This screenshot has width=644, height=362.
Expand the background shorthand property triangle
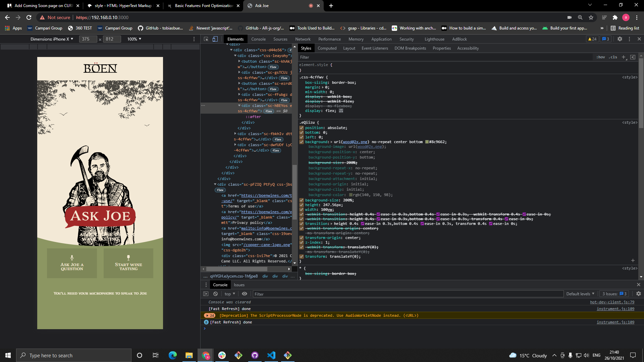331,142
